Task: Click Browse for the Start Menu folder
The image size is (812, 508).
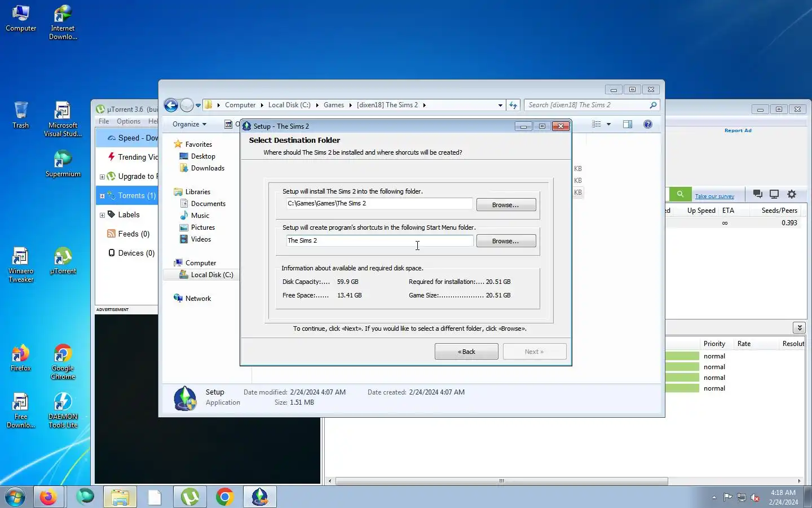Action: (x=506, y=241)
